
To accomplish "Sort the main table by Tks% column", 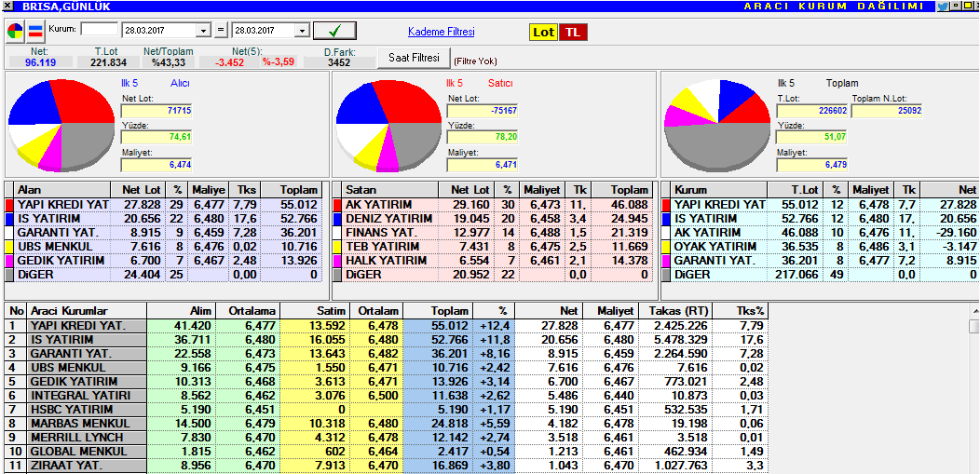I will [740, 310].
